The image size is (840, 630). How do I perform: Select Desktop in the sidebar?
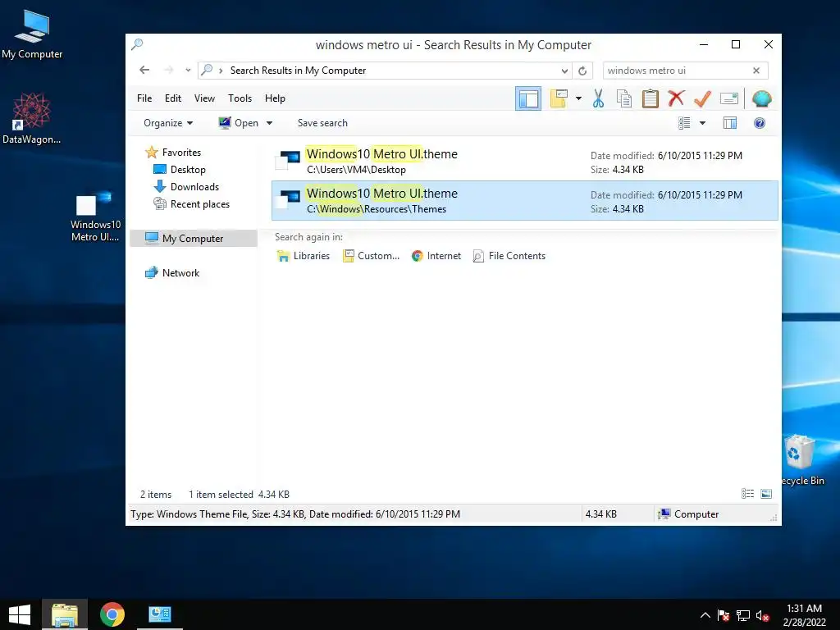click(x=188, y=170)
